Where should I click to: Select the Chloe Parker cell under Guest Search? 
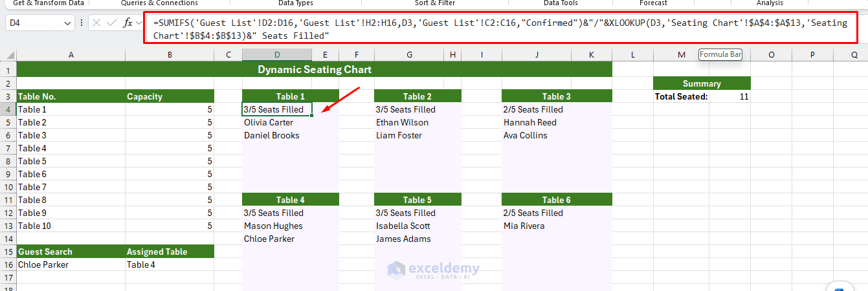point(71,265)
